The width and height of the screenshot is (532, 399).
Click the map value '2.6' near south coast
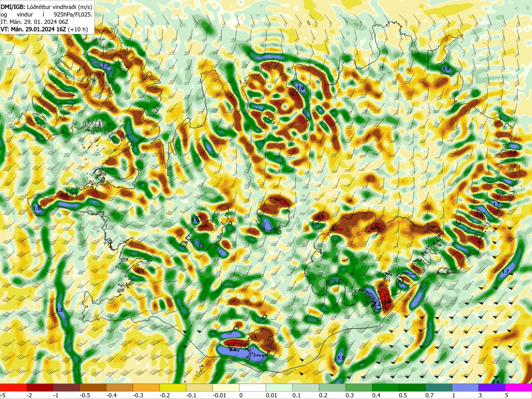click(x=233, y=349)
